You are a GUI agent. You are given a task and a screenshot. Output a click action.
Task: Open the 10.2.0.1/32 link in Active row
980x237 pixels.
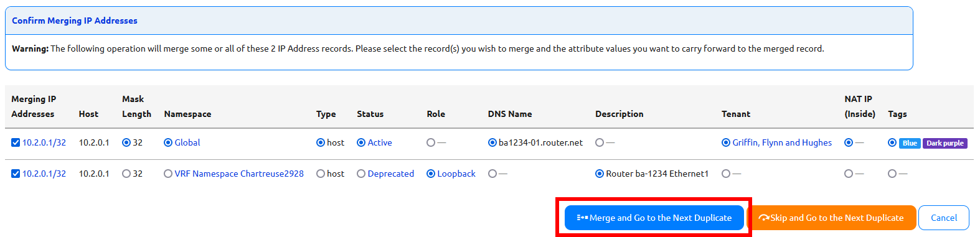coord(44,142)
